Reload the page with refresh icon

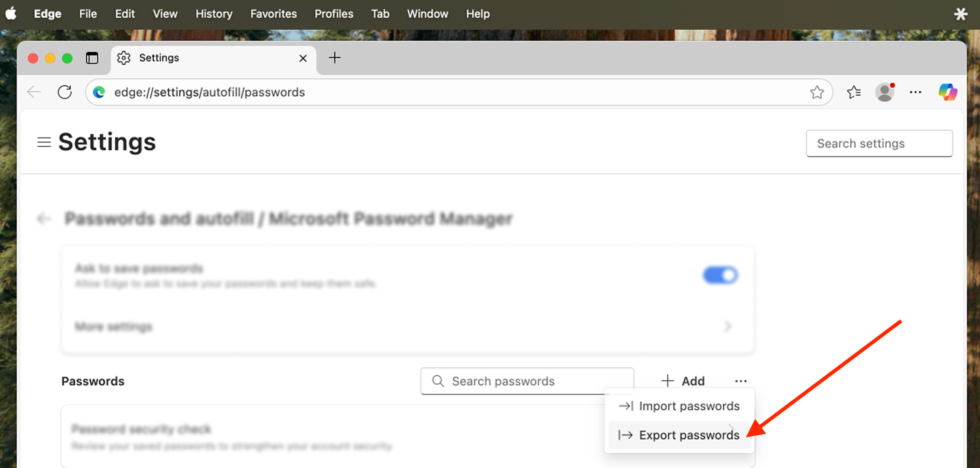(65, 92)
